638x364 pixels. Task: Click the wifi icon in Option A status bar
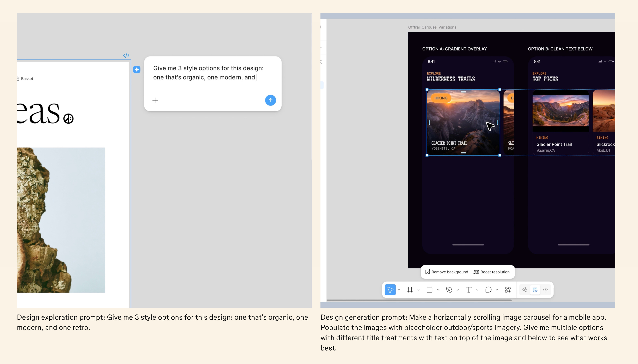[x=499, y=62]
